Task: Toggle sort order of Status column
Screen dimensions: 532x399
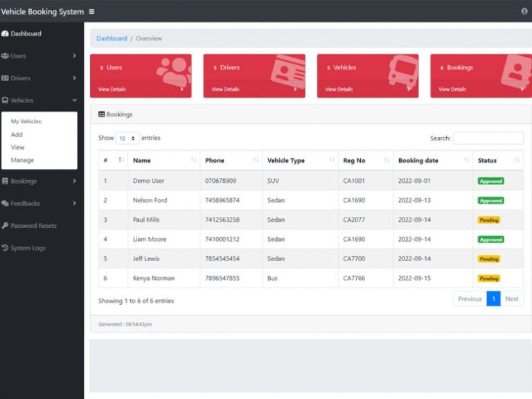Action: 497,161
